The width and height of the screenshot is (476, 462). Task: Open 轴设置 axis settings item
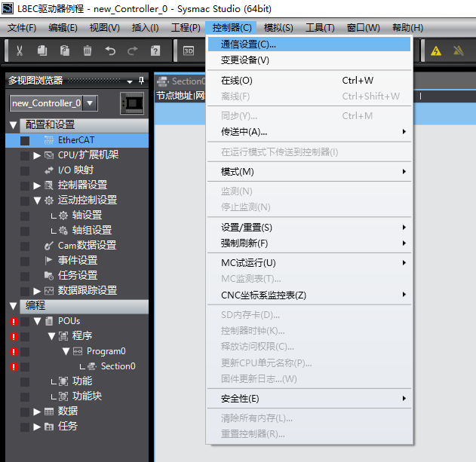tap(87, 216)
